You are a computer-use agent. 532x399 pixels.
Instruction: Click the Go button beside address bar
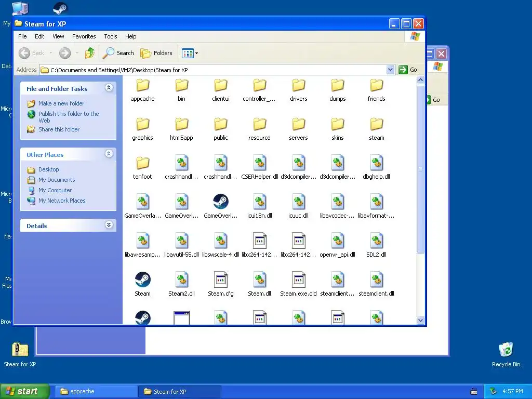(408, 70)
